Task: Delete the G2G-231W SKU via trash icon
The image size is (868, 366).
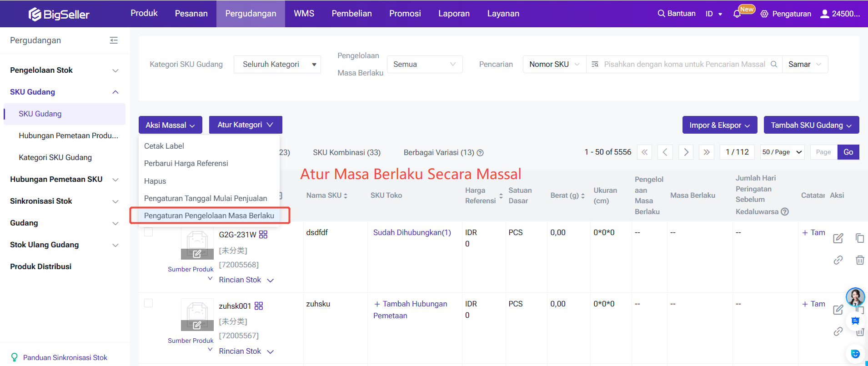Action: pyautogui.click(x=859, y=260)
